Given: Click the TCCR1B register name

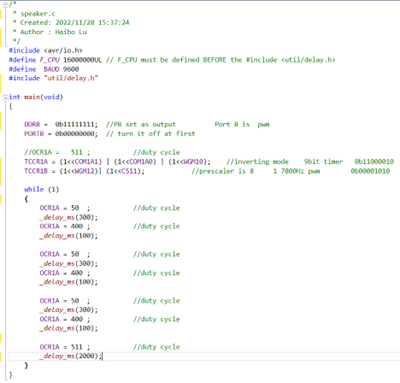Looking at the screenshot, I should [x=36, y=171].
